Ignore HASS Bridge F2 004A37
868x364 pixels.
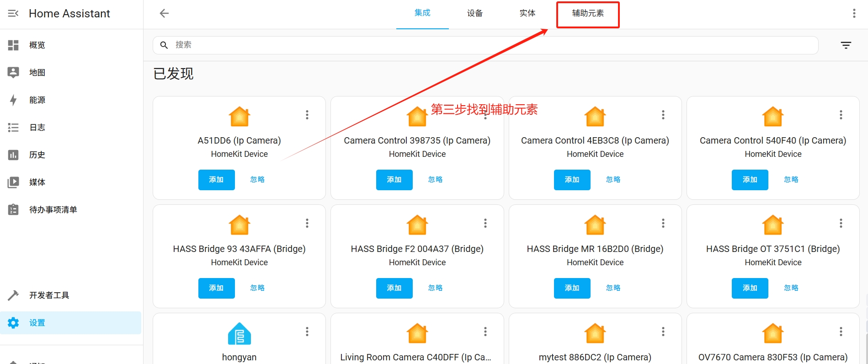[435, 288]
